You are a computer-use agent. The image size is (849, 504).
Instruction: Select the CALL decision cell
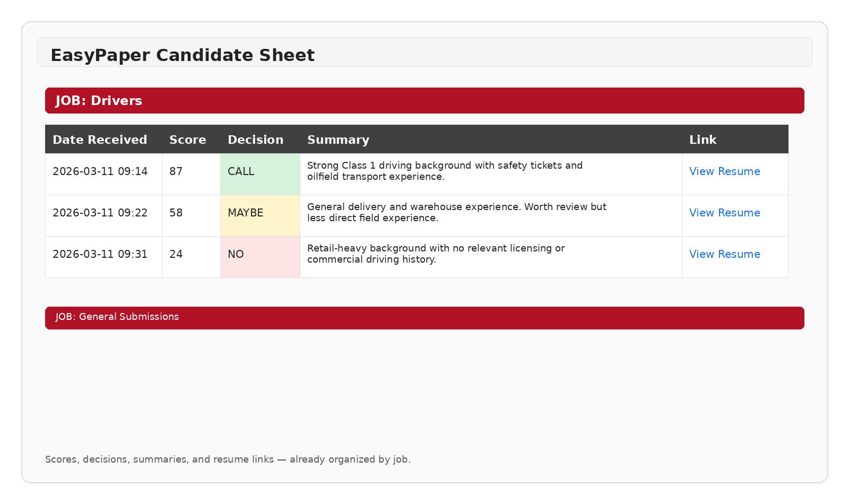coord(241,171)
